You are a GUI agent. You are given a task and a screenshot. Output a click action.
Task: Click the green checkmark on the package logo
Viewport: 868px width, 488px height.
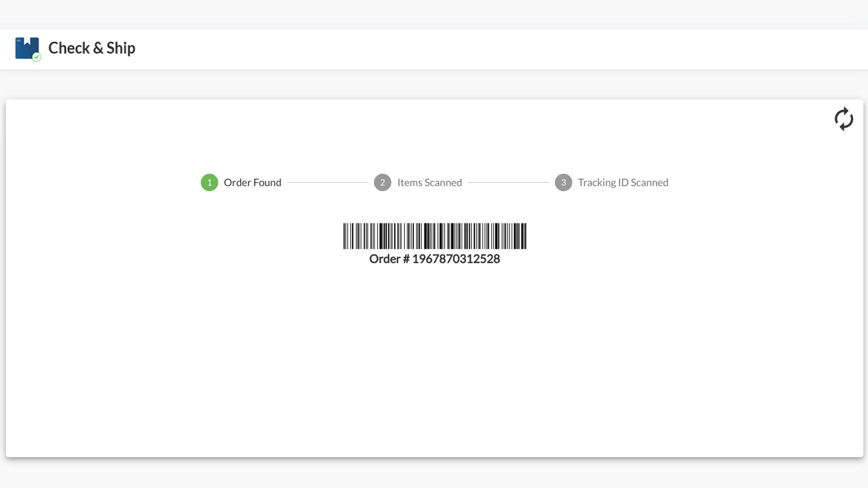click(x=36, y=56)
